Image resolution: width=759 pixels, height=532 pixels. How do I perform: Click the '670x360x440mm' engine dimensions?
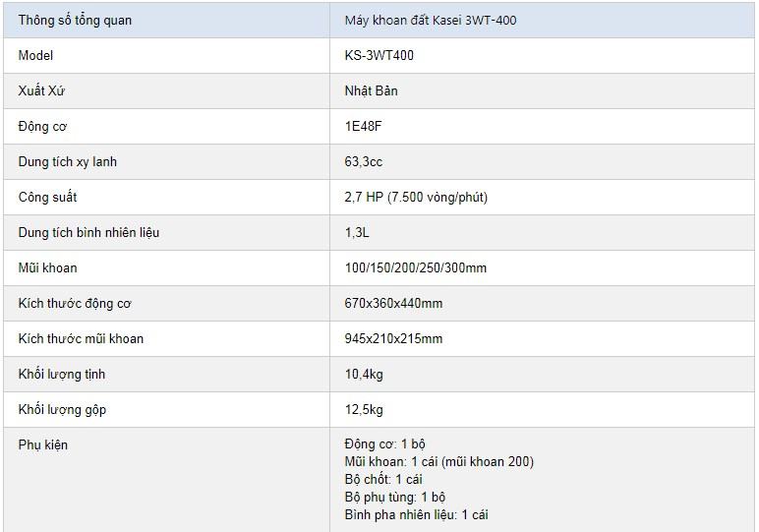393,303
